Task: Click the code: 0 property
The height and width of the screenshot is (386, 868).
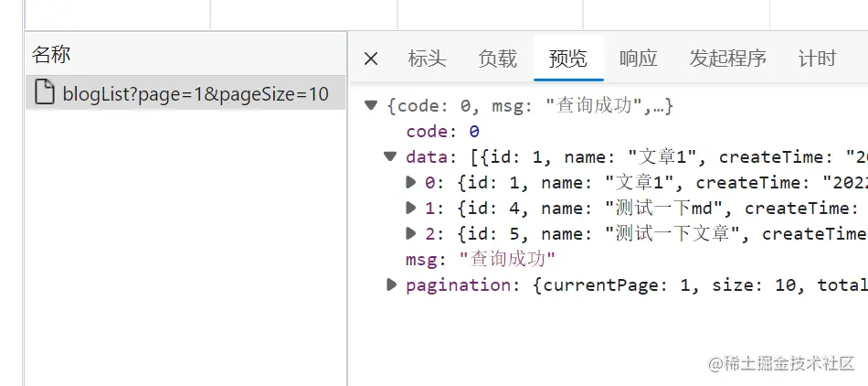Action: tap(442, 131)
